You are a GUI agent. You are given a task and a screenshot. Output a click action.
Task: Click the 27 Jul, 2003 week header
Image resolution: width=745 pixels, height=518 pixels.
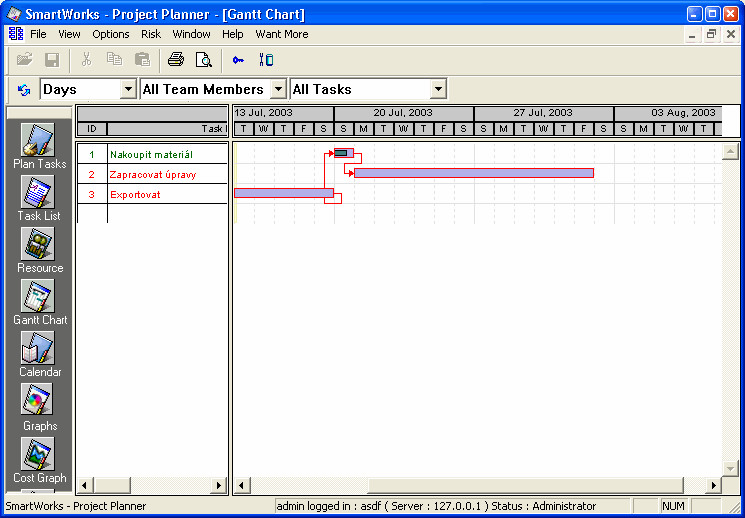point(544,113)
